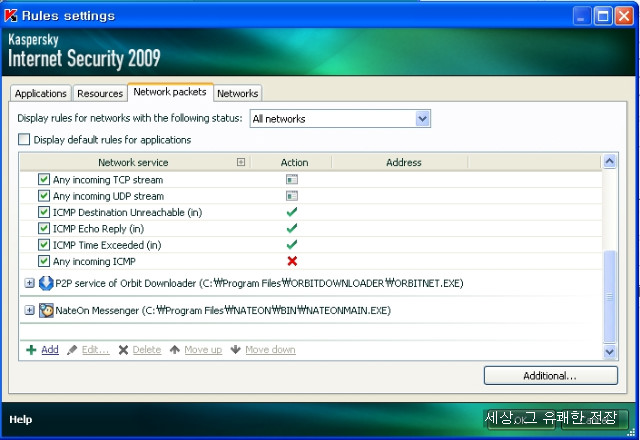
Task: Uncheck Any incoming TCP stream rule
Action: point(44,179)
